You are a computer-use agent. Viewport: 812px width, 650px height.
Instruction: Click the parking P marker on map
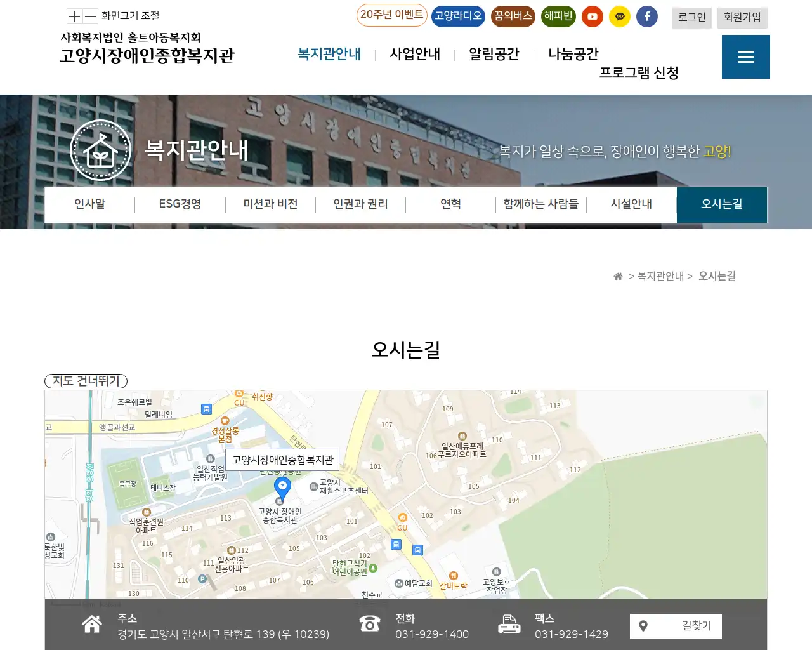pyautogui.click(x=202, y=579)
